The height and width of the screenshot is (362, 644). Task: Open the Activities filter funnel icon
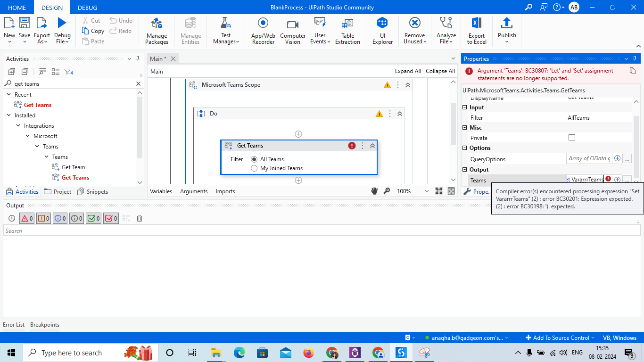coord(68,72)
